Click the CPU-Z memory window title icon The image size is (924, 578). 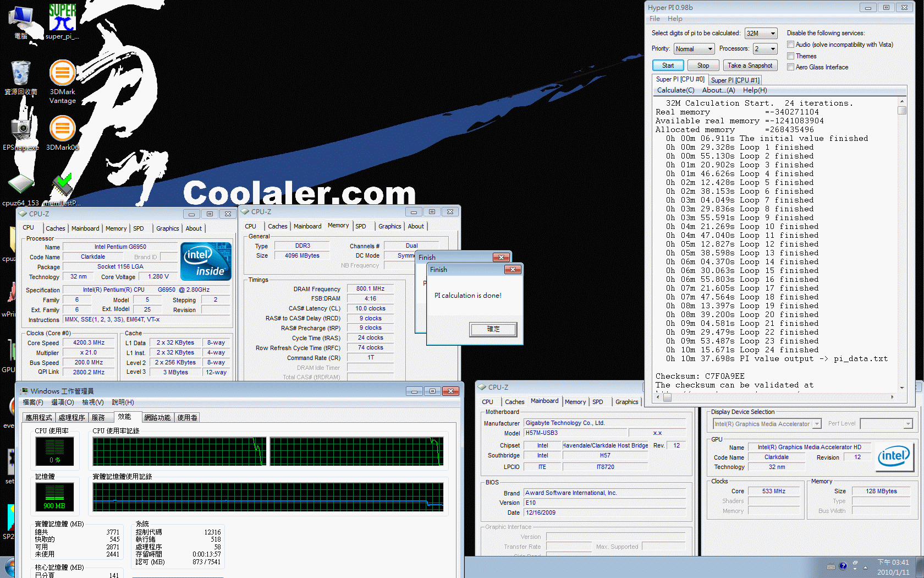pyautogui.click(x=245, y=211)
